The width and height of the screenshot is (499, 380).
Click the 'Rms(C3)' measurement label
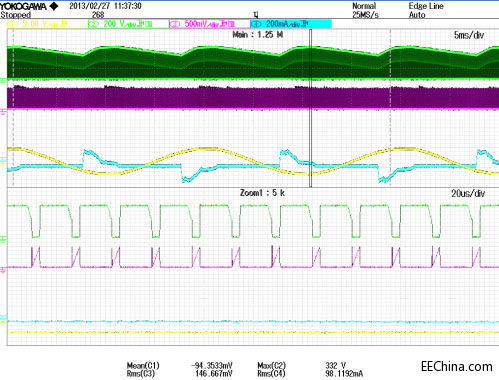[x=141, y=374]
